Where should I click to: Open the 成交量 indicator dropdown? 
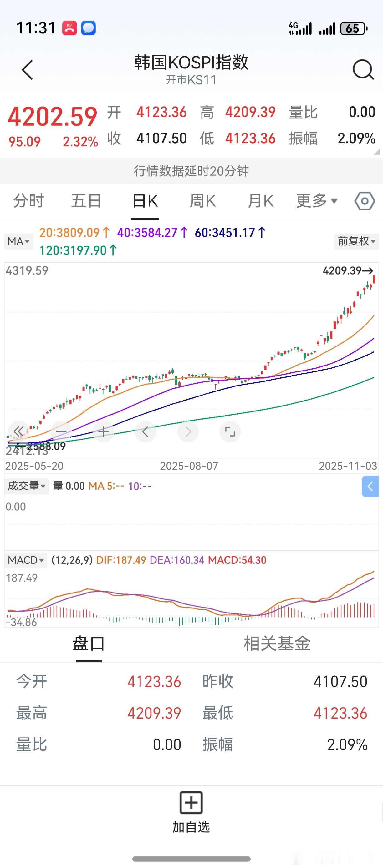coord(26,486)
